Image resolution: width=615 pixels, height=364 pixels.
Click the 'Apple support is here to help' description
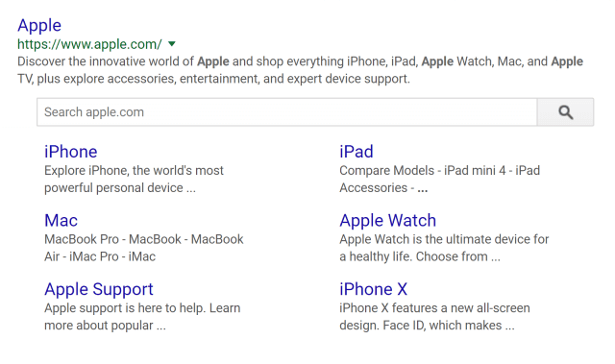click(x=142, y=308)
